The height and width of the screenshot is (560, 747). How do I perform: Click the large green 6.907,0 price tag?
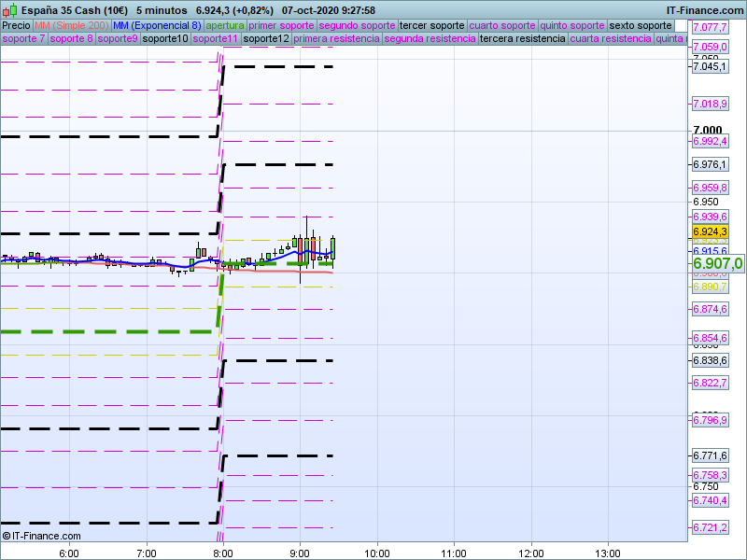pos(717,263)
